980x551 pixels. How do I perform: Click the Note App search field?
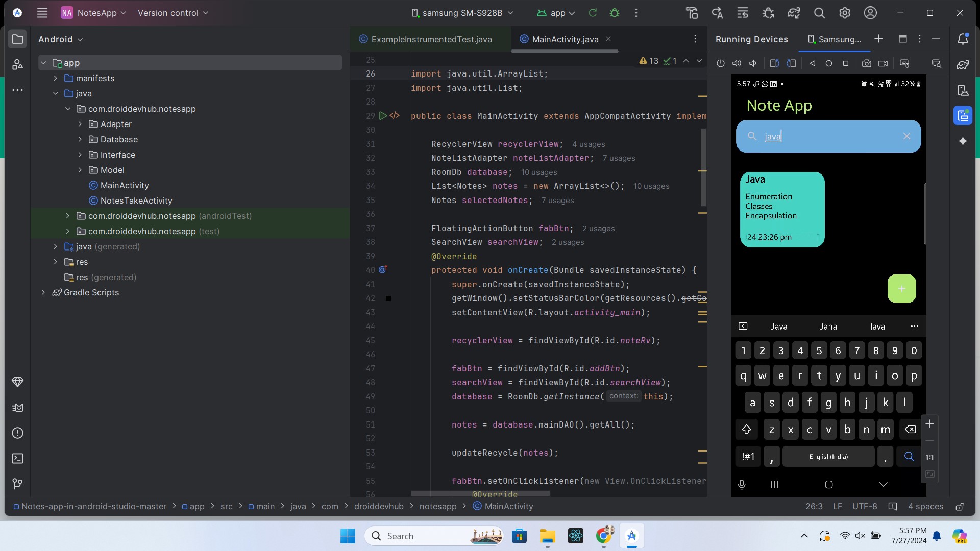tap(827, 136)
